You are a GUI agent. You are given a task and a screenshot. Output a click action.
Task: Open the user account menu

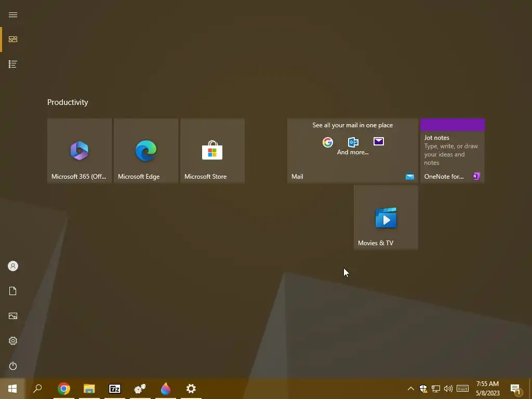coord(13,266)
